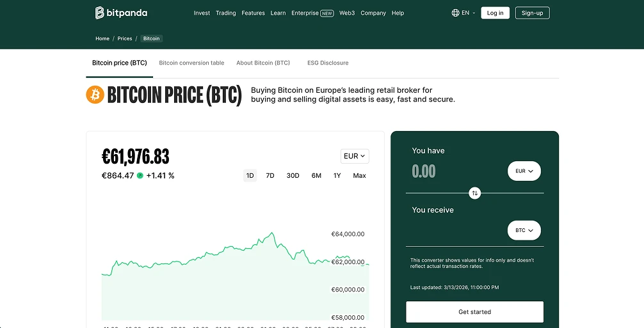Open the Trading menu
The width and height of the screenshot is (644, 328).
226,13
